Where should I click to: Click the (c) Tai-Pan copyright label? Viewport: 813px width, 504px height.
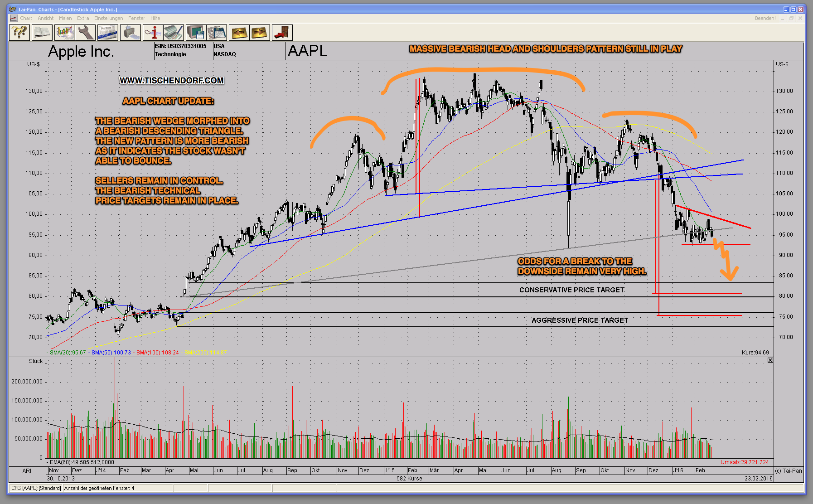[x=789, y=471]
